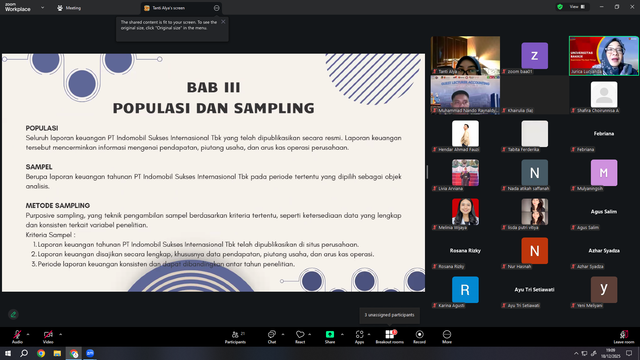Click the Azhar Syadza participant name

pyautogui.click(x=604, y=251)
